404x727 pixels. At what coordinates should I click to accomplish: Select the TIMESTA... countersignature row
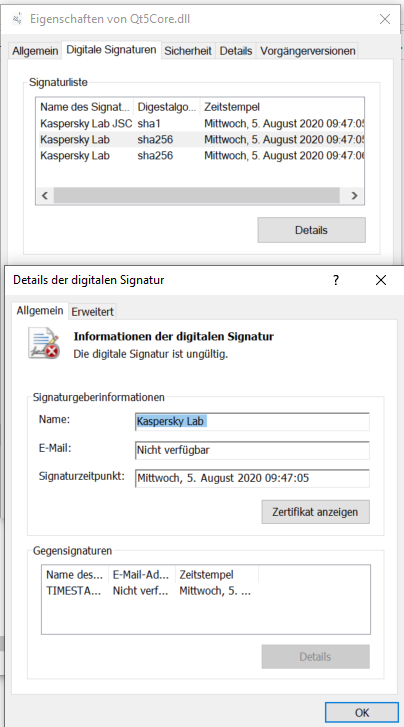(x=206, y=591)
